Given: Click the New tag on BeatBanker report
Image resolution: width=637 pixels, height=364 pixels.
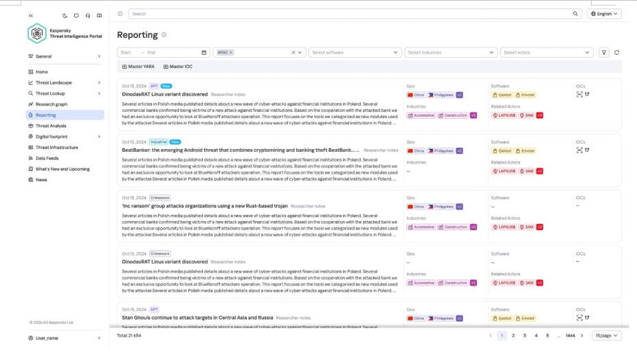Looking at the screenshot, I should click(175, 141).
